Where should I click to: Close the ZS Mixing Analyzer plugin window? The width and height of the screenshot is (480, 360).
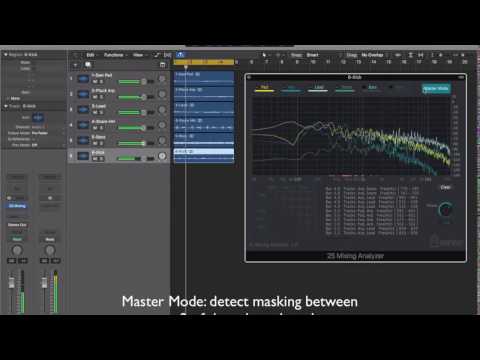[249, 77]
